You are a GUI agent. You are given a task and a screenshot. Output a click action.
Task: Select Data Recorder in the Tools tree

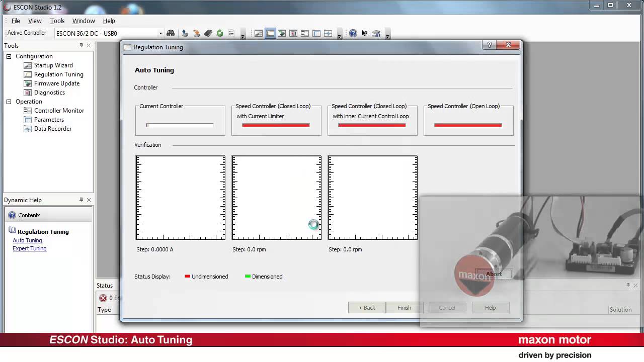[x=53, y=129]
